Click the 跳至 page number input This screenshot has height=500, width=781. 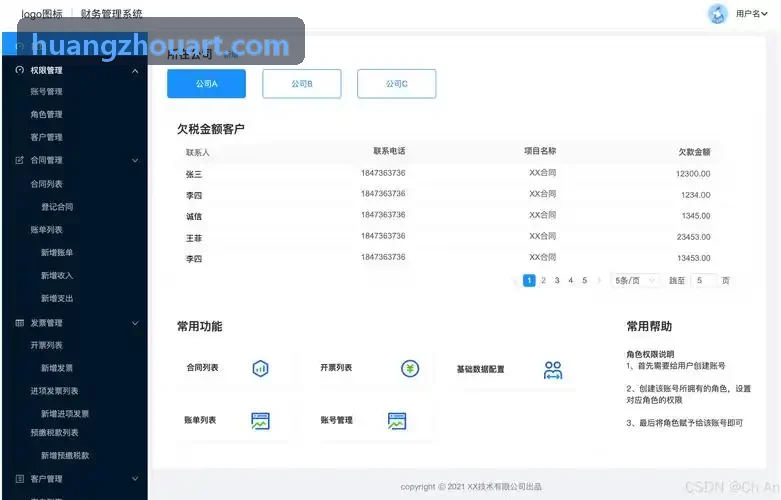703,280
